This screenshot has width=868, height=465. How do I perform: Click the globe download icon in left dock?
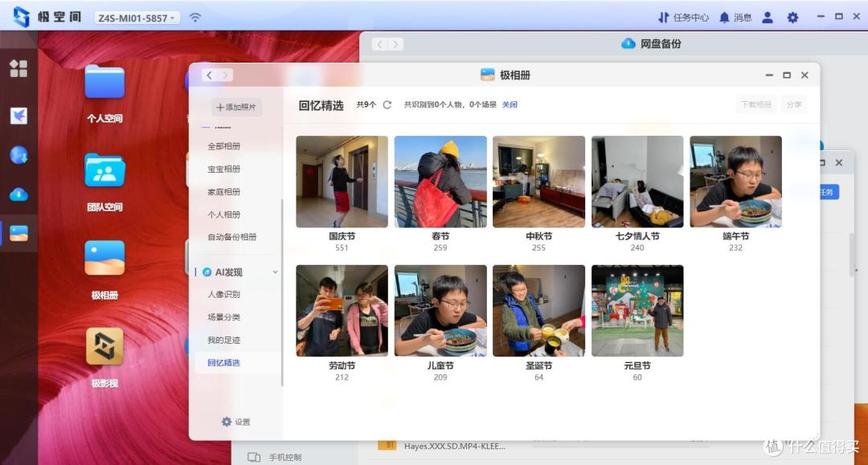(x=18, y=155)
